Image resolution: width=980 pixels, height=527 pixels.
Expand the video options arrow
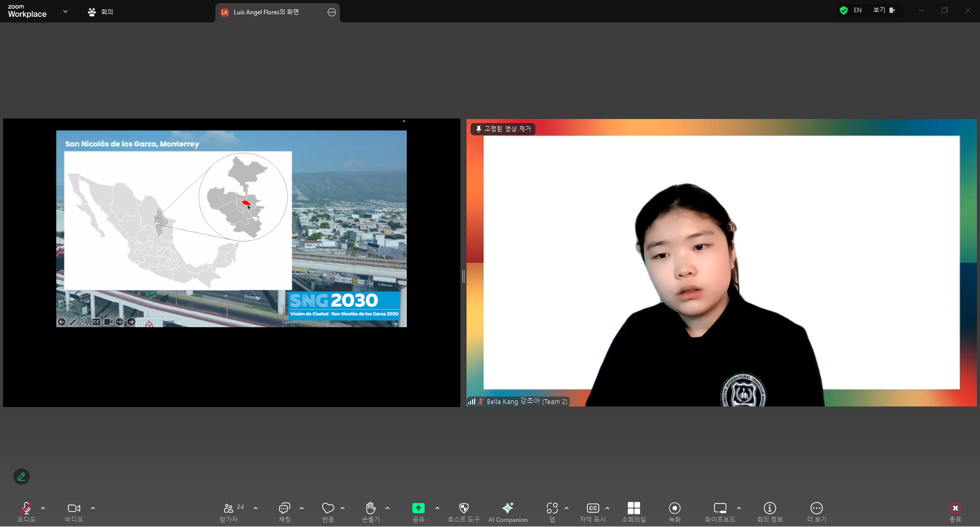pos(93,509)
